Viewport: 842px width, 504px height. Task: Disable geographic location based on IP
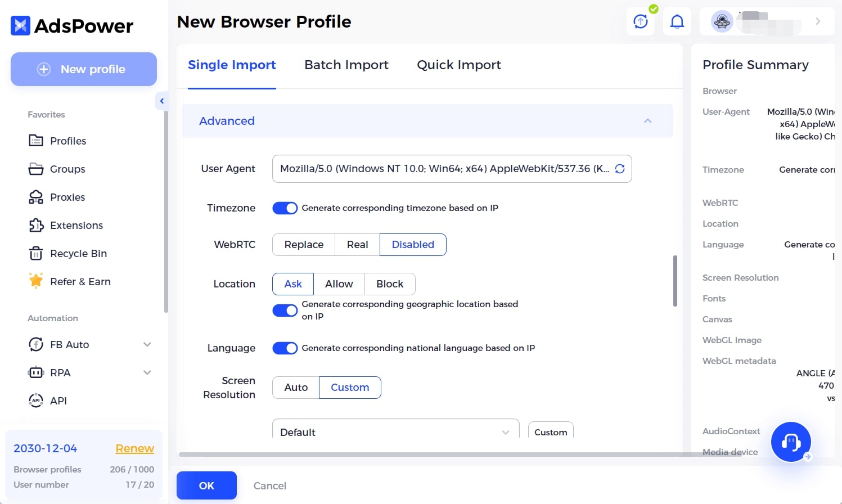[x=285, y=310]
